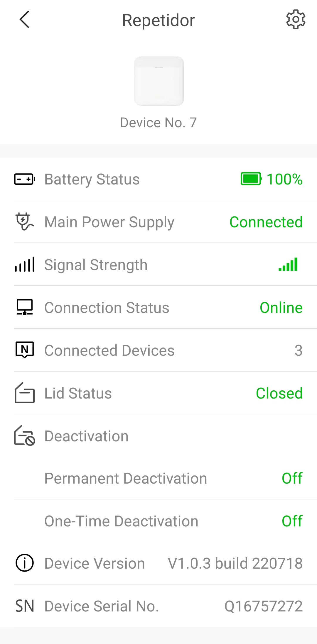Tap the green battery level indicator

click(x=251, y=179)
